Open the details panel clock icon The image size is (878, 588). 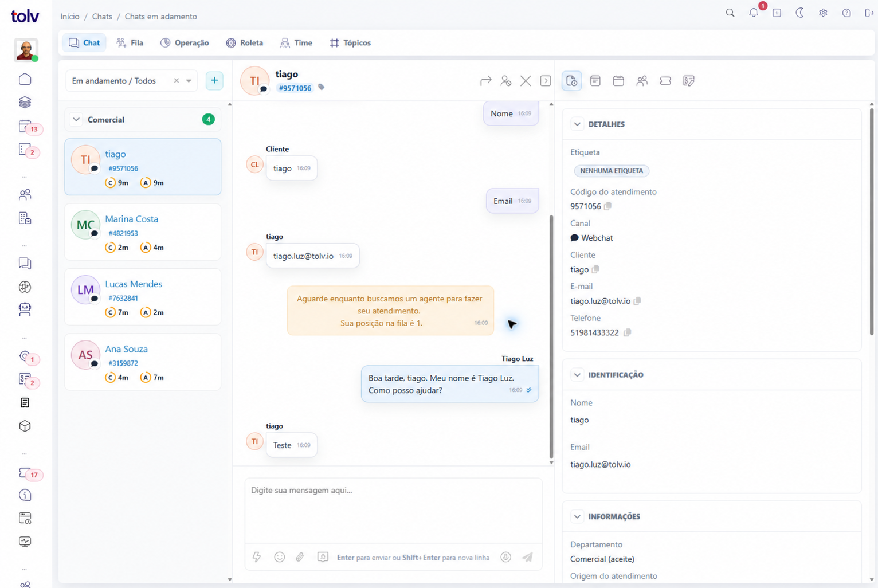(572, 81)
